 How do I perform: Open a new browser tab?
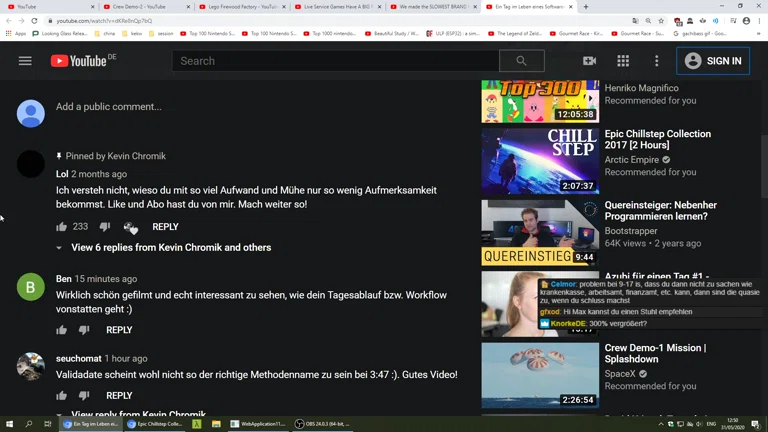[x=586, y=7]
